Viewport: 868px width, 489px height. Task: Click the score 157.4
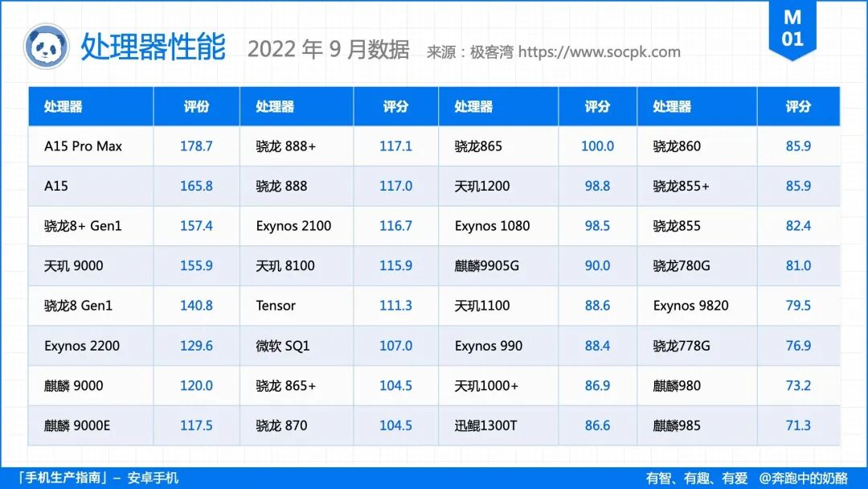(197, 226)
